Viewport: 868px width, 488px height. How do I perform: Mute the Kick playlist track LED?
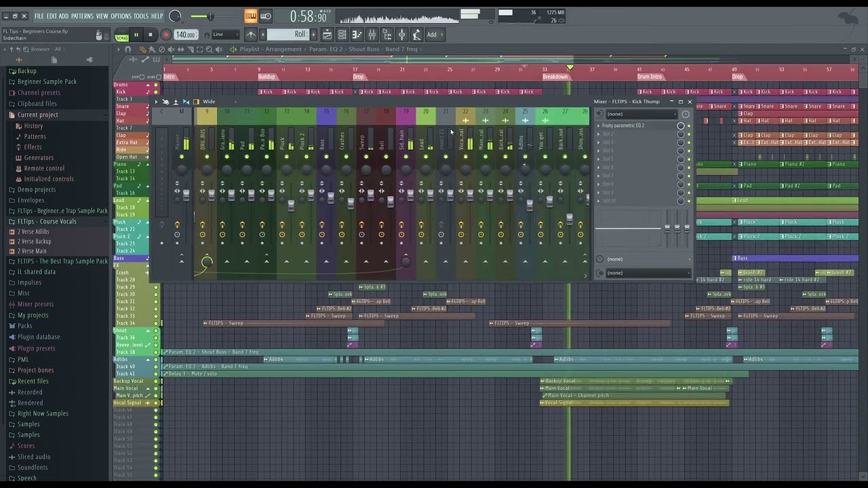pos(156,92)
